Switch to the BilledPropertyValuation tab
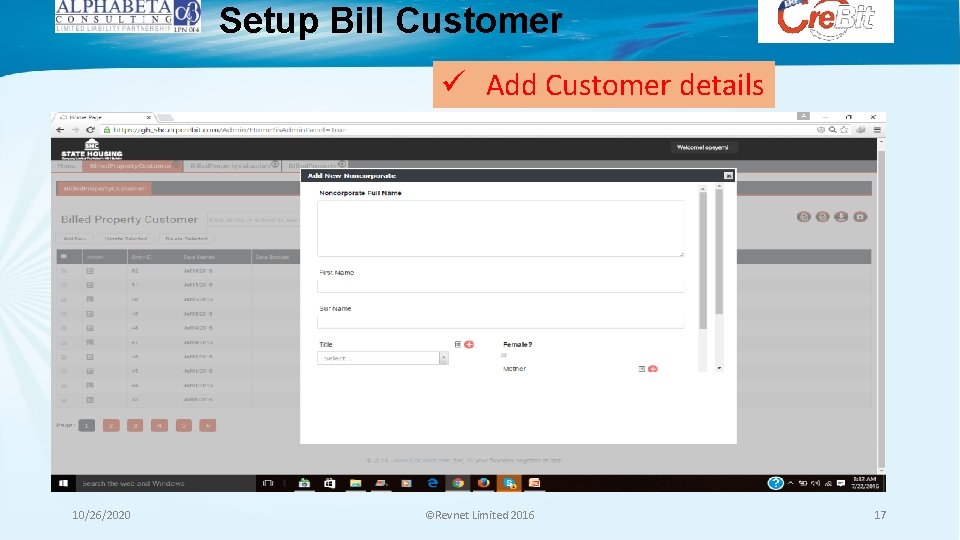 tap(230, 166)
